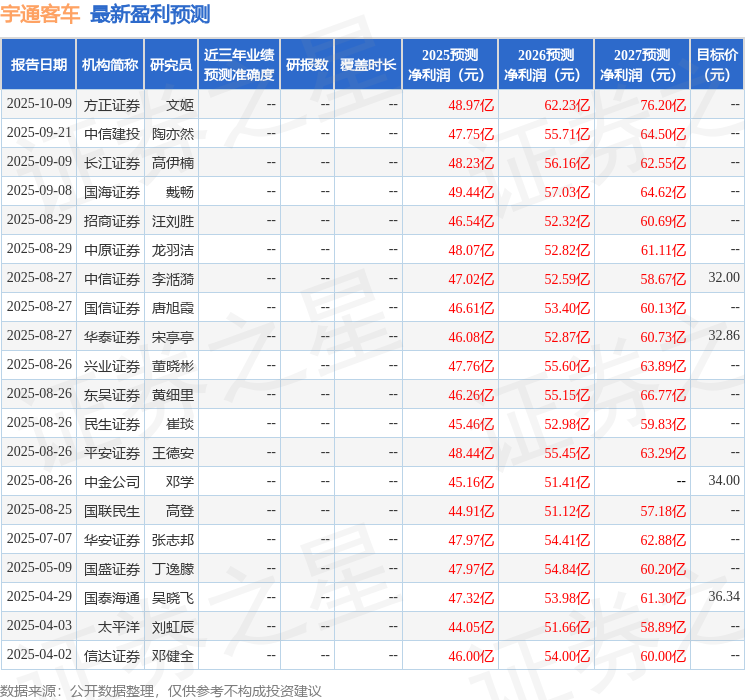Select researcher 唐旭霞
This screenshot has height=700, width=745.
(173, 308)
